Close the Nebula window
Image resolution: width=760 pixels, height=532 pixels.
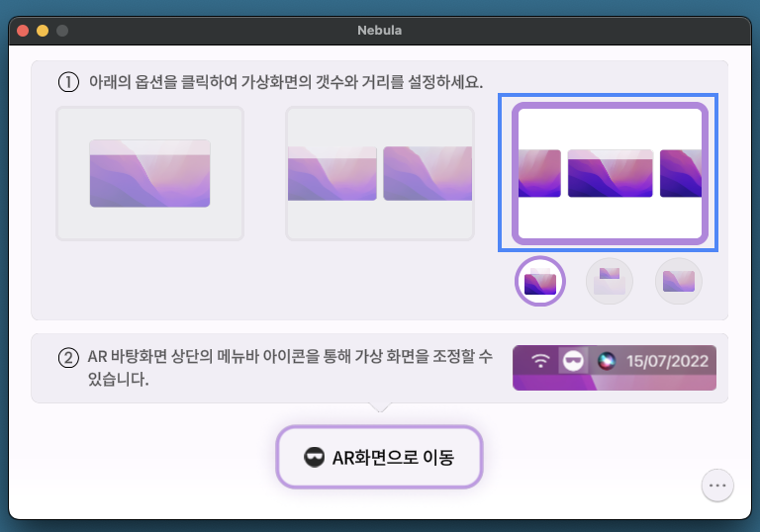click(23, 31)
